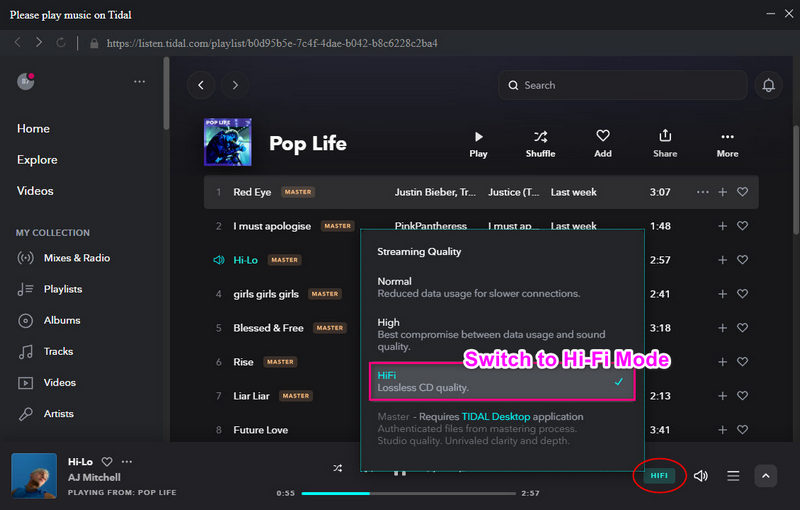
Task: Navigate forward with Tidal forward chevron
Action: tap(235, 85)
